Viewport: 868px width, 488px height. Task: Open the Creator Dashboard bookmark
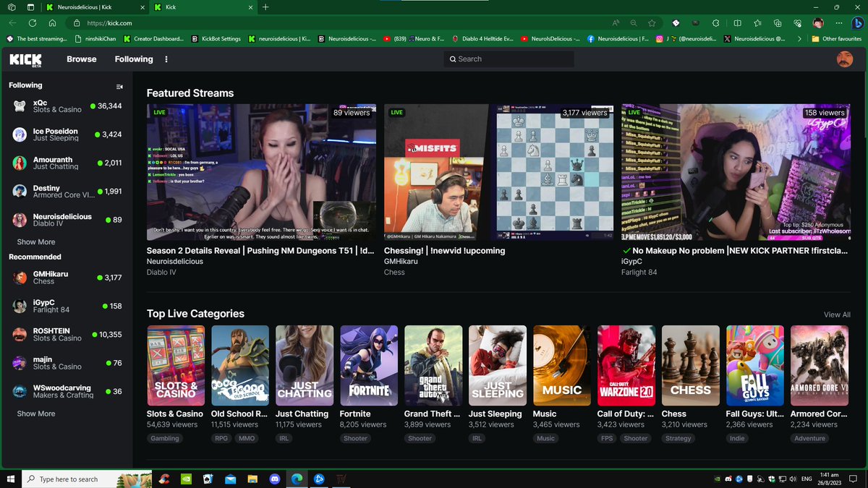(x=153, y=39)
